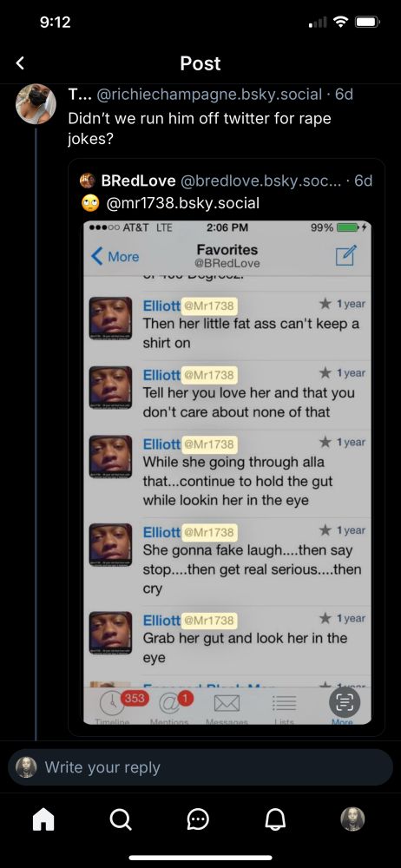
Task: Open the Notifications bell tab
Action: click(x=275, y=820)
